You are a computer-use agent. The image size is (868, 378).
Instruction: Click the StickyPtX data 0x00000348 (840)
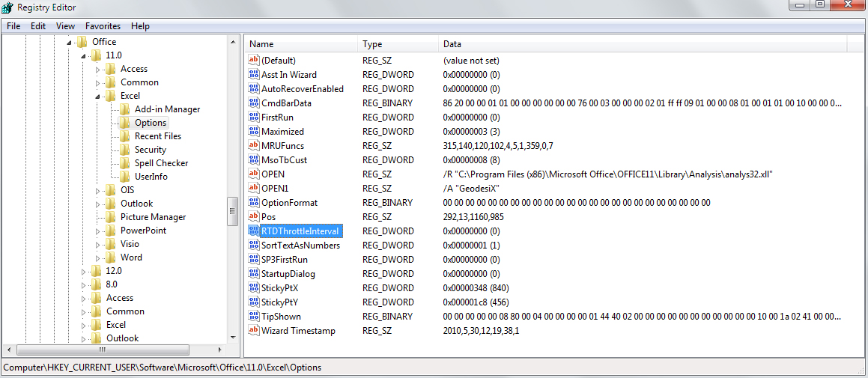coord(476,288)
